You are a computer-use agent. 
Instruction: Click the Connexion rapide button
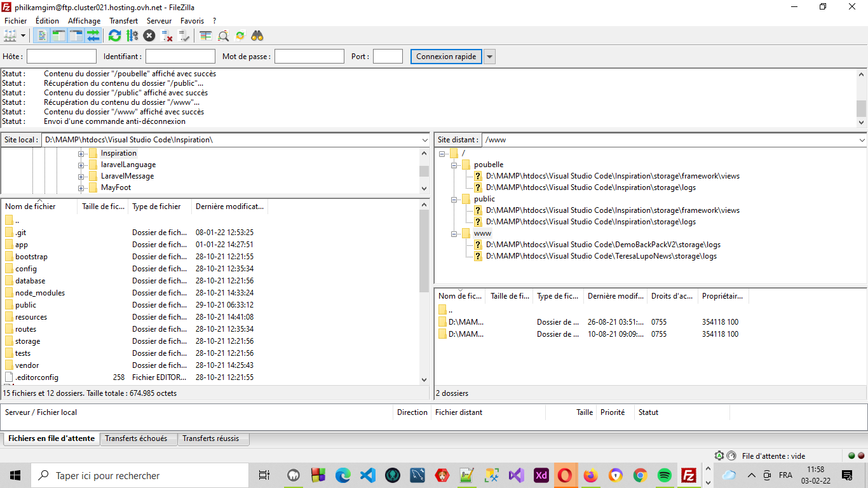point(446,57)
